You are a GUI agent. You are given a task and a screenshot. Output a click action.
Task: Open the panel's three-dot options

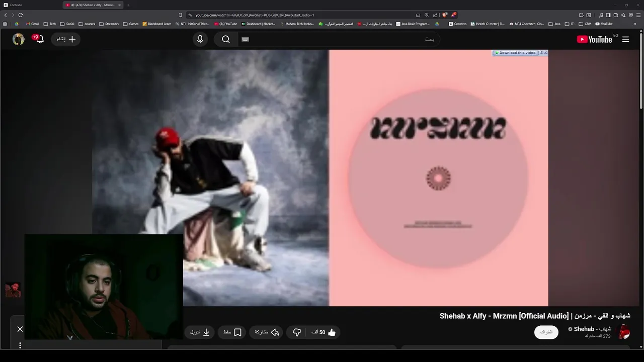coord(20,345)
